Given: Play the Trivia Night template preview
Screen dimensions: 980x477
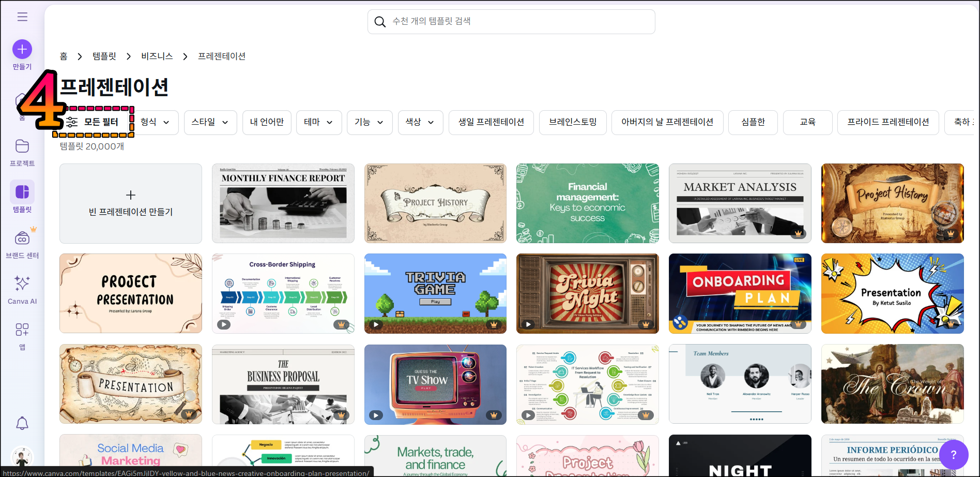Looking at the screenshot, I should pos(528,325).
